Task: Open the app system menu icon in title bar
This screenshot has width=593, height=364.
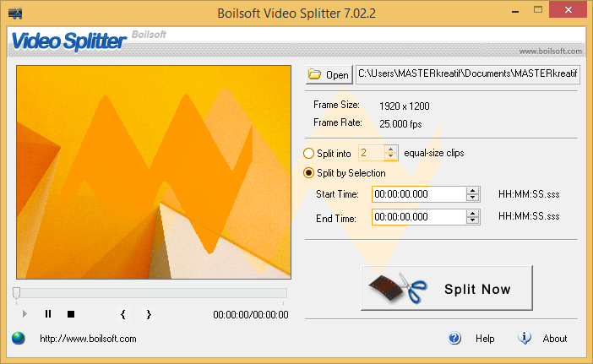Action: [14, 13]
